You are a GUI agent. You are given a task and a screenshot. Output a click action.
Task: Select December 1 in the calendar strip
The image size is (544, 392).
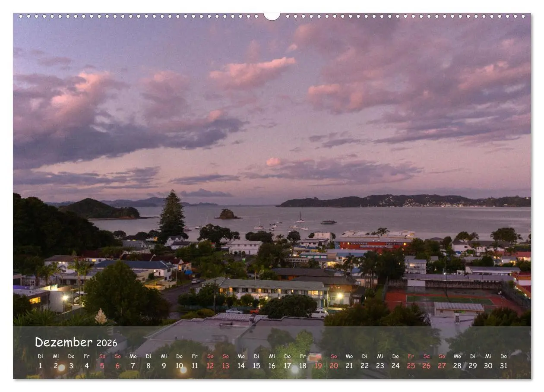[41, 366]
